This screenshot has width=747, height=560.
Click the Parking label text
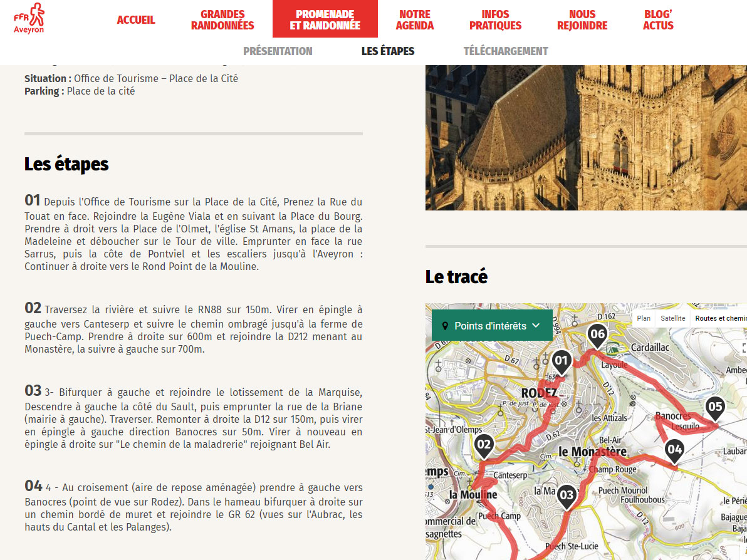tap(44, 91)
